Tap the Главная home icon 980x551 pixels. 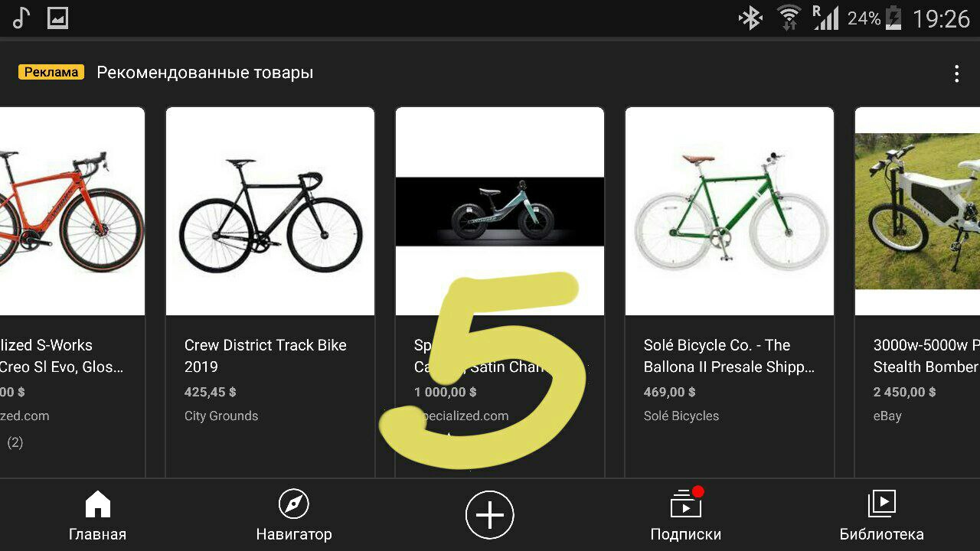point(98,504)
